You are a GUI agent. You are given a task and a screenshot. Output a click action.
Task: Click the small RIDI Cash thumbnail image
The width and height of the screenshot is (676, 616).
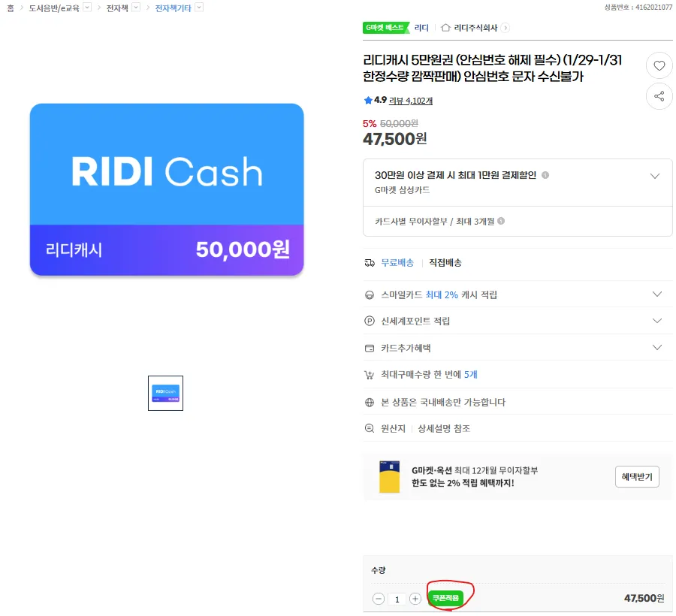(x=164, y=393)
